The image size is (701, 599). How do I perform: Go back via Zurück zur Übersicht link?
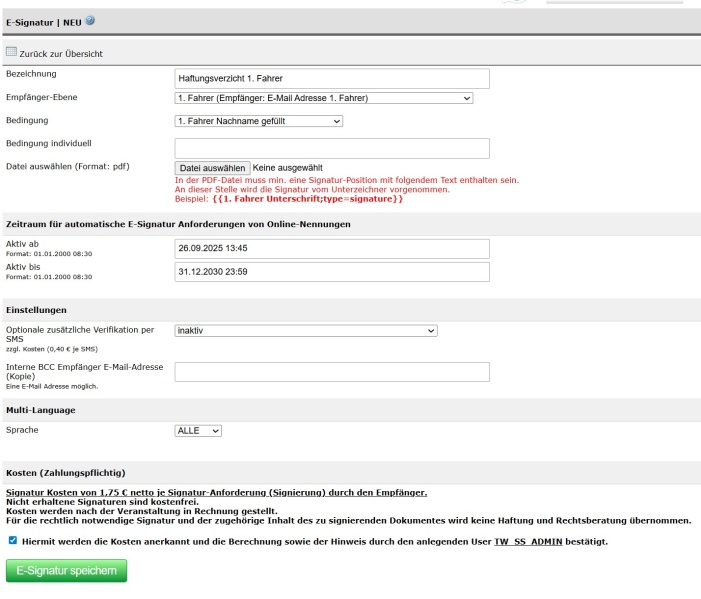coord(62,53)
